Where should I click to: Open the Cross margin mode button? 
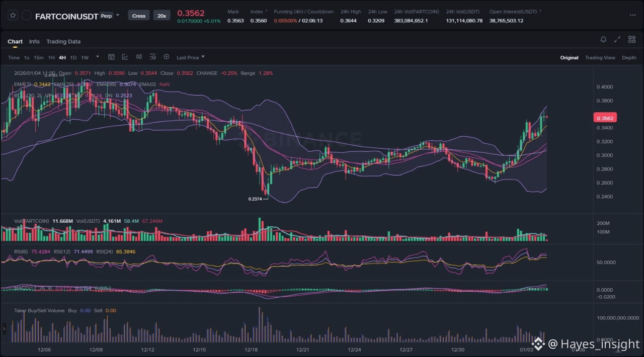coord(139,16)
